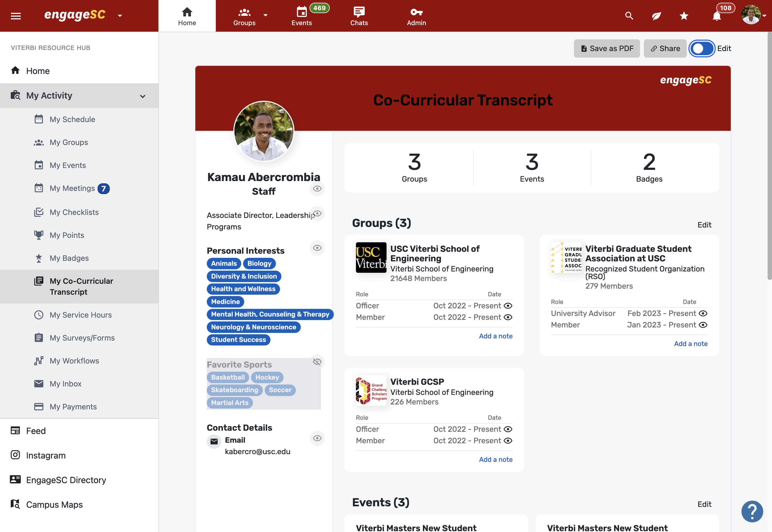Toggle visibility of Associate Director title

(x=317, y=213)
